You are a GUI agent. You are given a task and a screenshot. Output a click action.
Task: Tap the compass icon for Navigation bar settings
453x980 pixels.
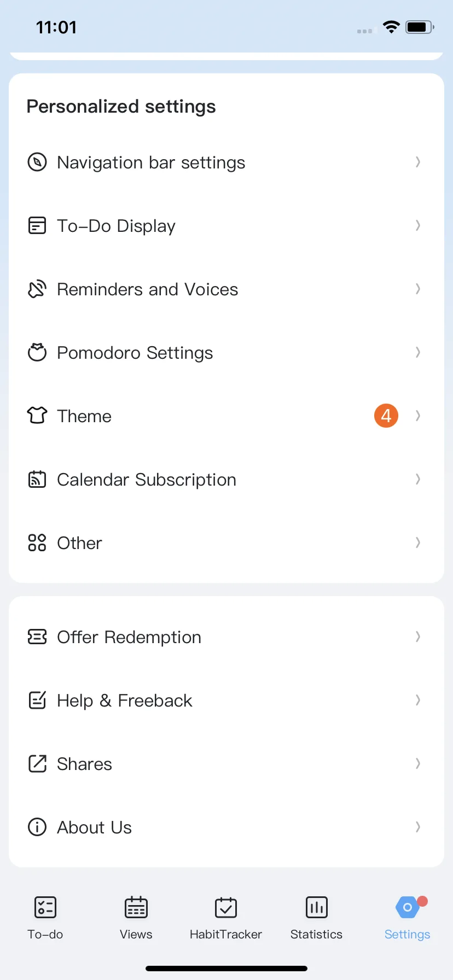coord(37,162)
